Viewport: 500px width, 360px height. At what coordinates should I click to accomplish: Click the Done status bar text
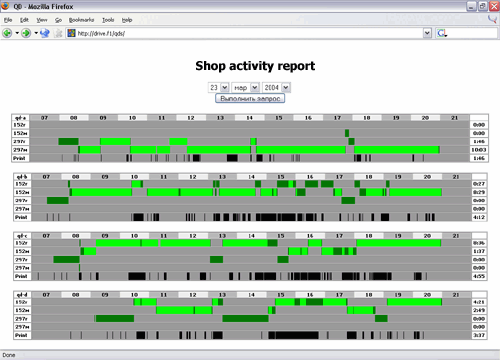9,355
